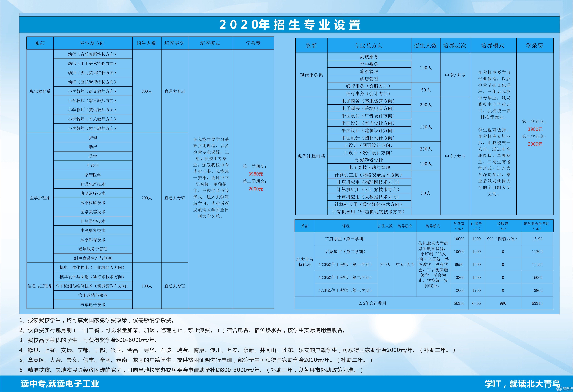
Task: Click 机电一体化技术（工业机器人方向）
Action: 93,267
